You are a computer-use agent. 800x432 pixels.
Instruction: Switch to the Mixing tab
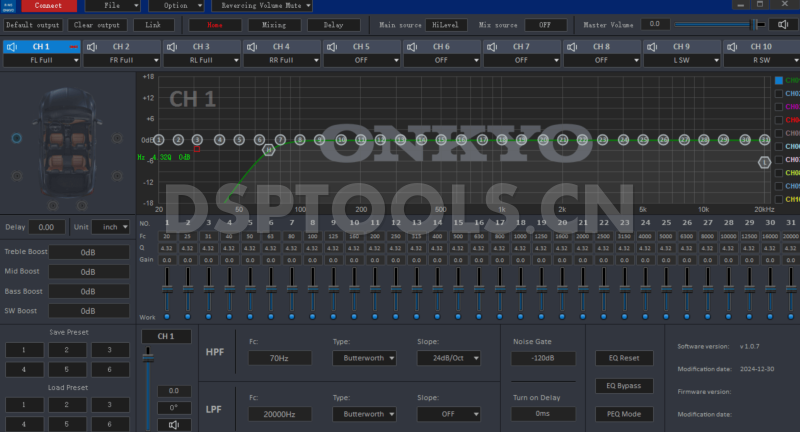(266, 24)
